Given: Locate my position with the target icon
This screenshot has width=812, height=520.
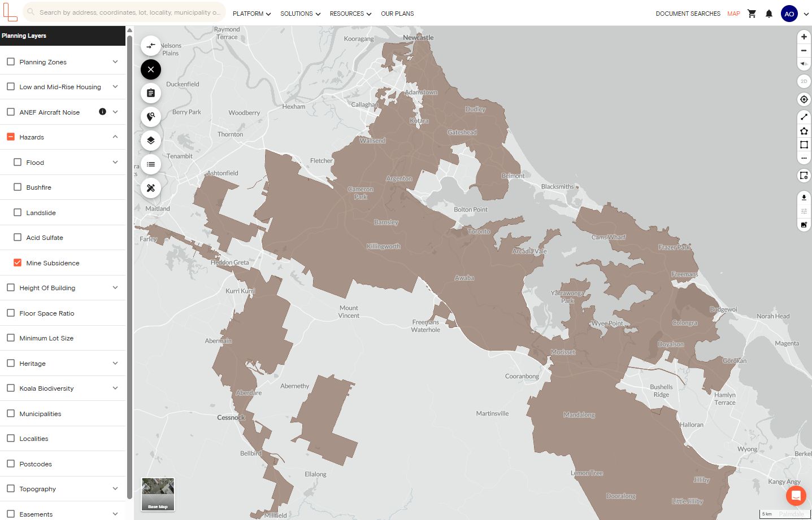Looking at the screenshot, I should (804, 99).
